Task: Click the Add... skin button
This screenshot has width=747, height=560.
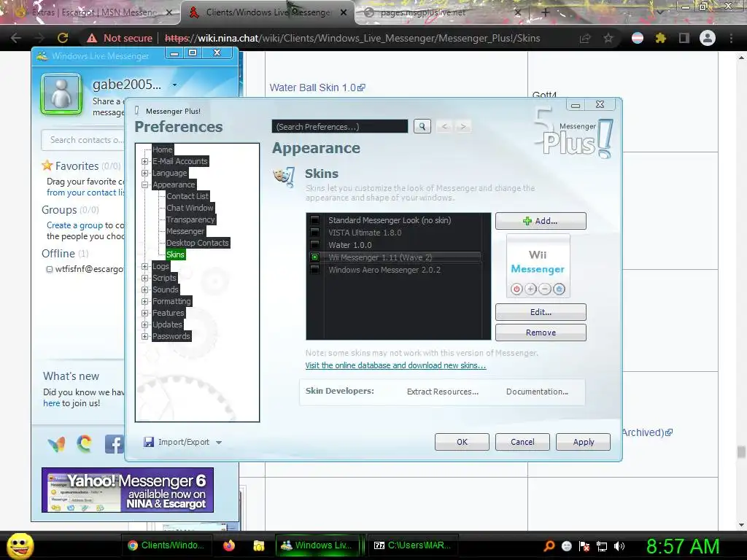Action: click(x=541, y=221)
